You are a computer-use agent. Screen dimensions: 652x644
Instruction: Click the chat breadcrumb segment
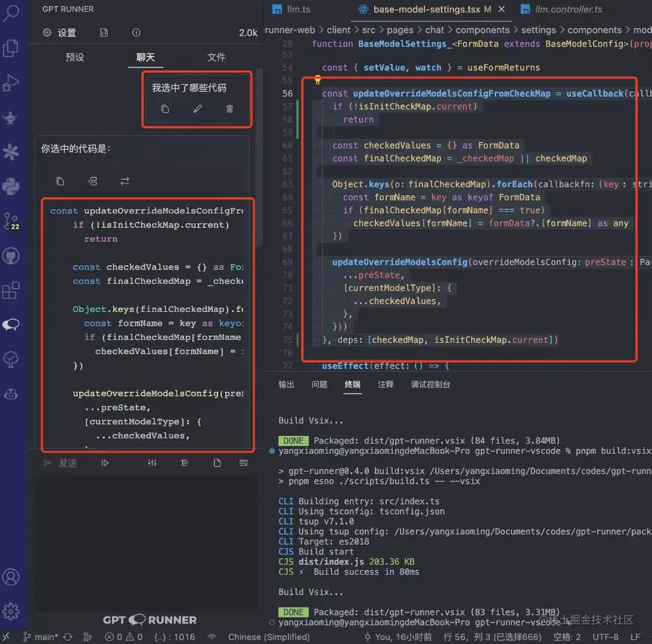tap(434, 30)
